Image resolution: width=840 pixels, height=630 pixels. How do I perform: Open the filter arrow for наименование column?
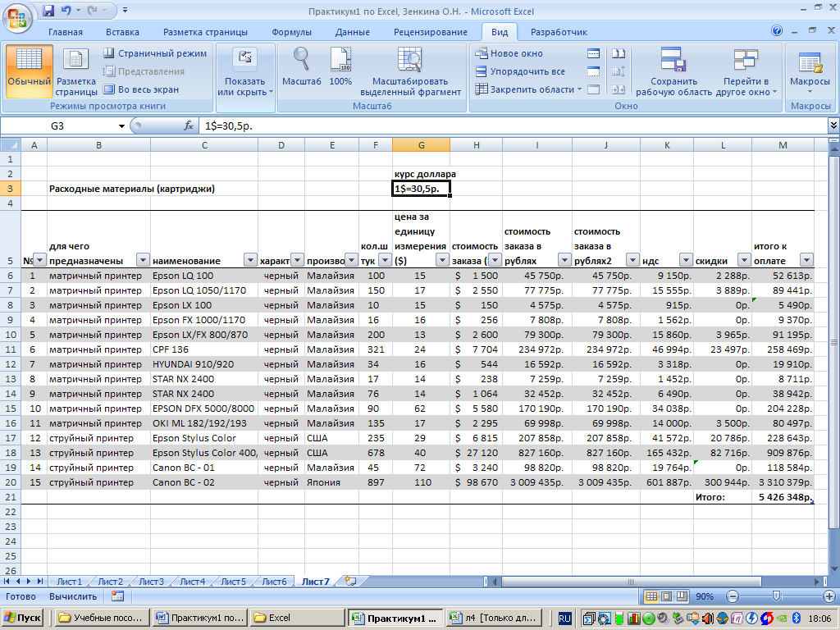[x=250, y=260]
